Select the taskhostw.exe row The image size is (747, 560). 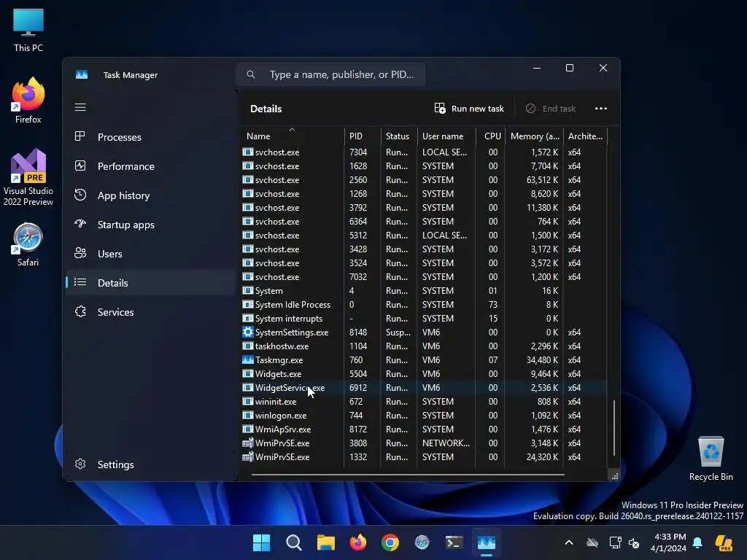[x=424, y=346]
